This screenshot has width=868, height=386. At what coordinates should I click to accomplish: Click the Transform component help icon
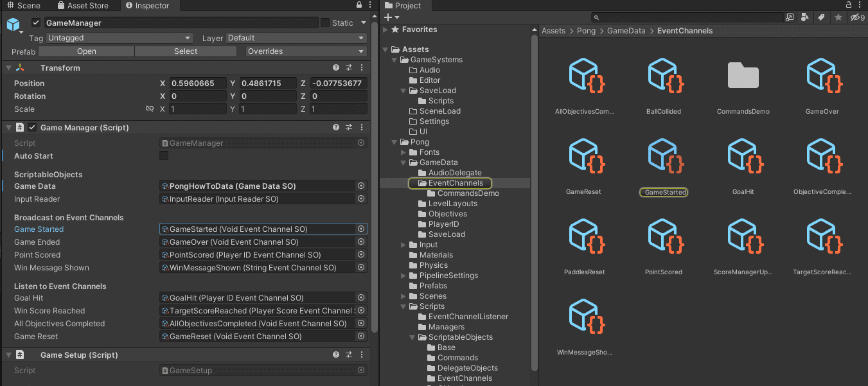[336, 67]
